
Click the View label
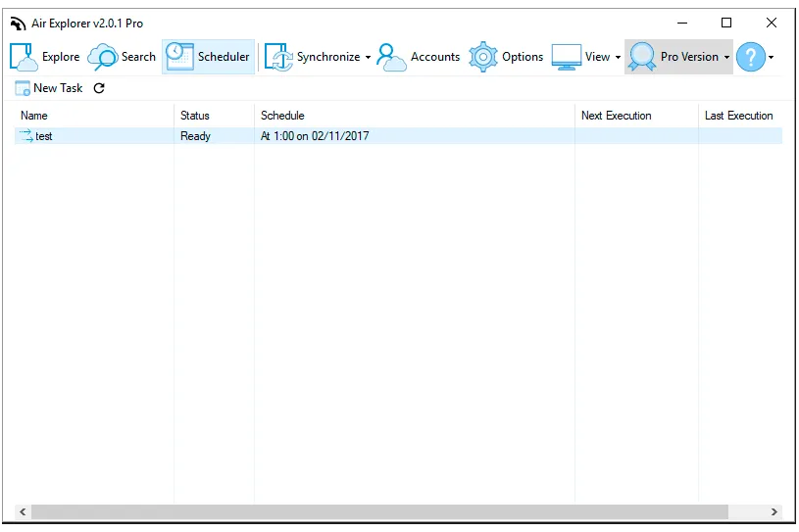tap(597, 57)
